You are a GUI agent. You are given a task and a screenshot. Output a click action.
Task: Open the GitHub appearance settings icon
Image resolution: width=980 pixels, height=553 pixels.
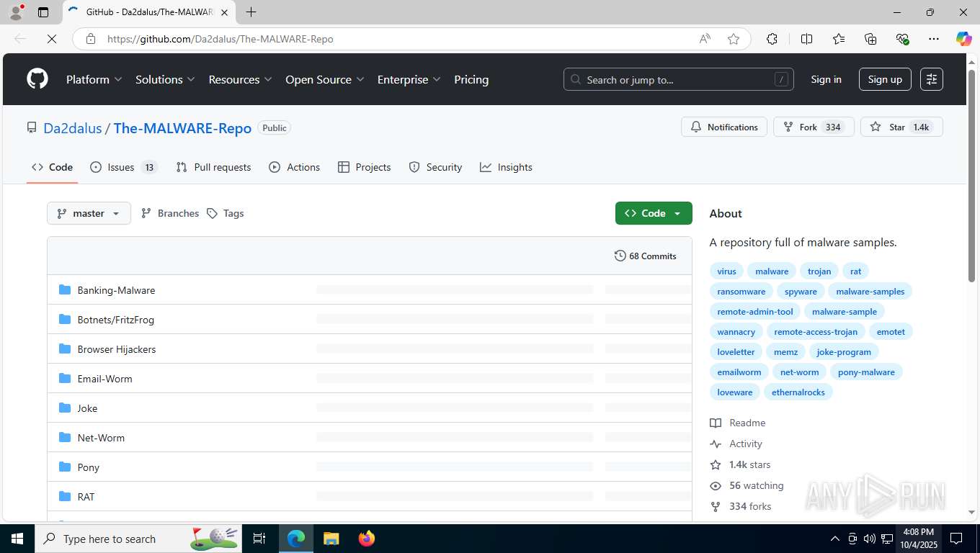(932, 79)
